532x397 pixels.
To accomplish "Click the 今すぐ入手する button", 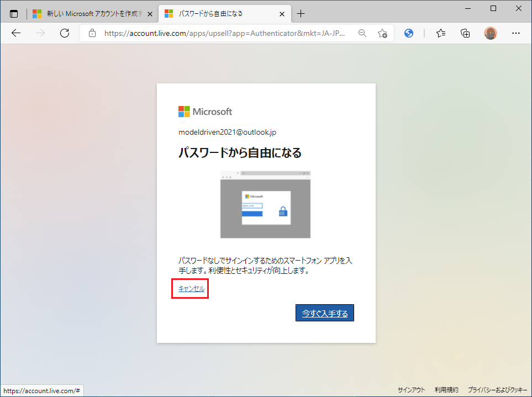I will [x=325, y=313].
